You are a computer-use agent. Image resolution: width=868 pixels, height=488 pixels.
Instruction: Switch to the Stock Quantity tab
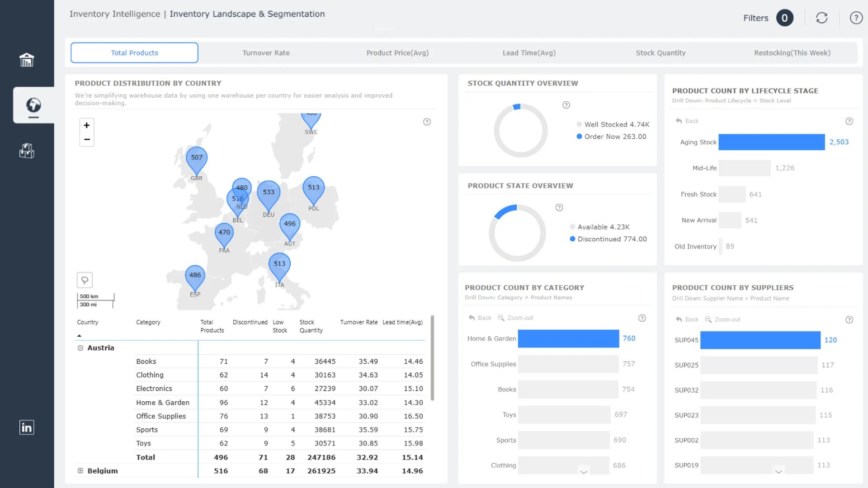click(660, 53)
